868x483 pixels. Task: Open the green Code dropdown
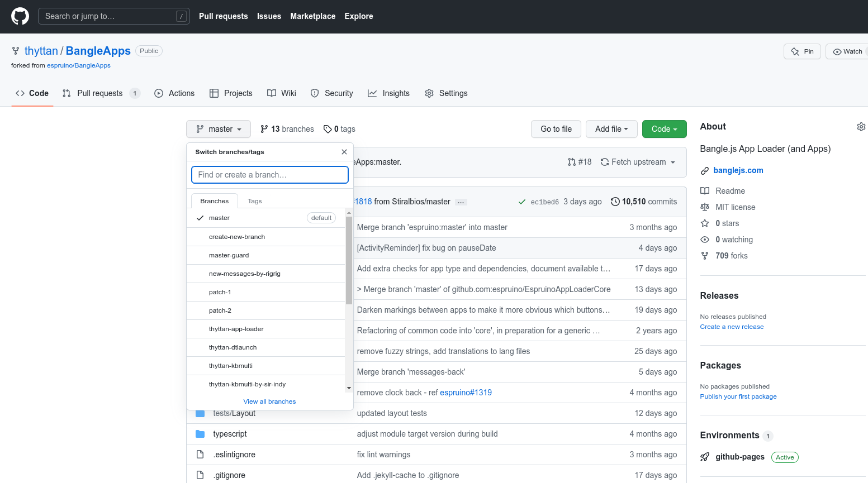point(665,129)
